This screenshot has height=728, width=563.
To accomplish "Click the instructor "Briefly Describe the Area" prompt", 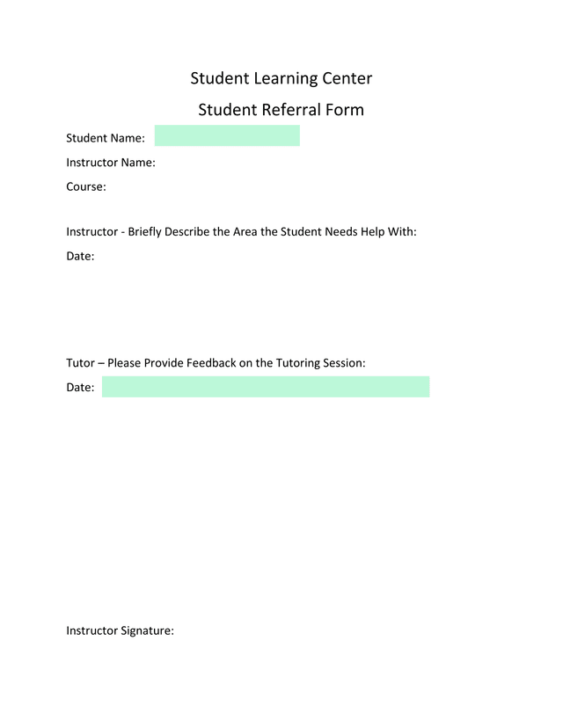I will click(241, 232).
